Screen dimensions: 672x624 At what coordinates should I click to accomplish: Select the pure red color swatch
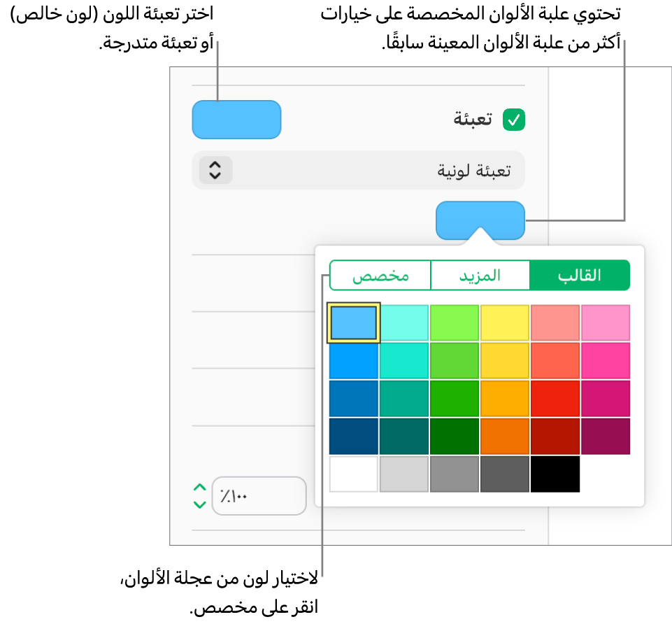pyautogui.click(x=555, y=399)
